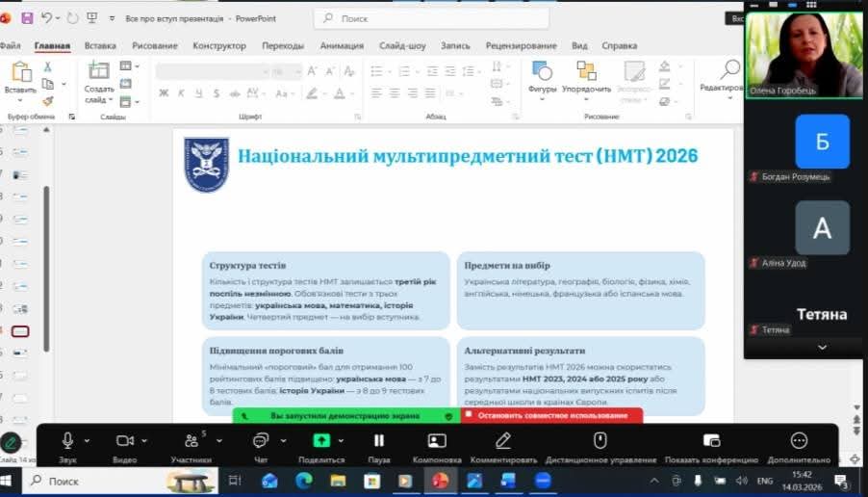Expand the arrow next to Видео

pos(145,440)
